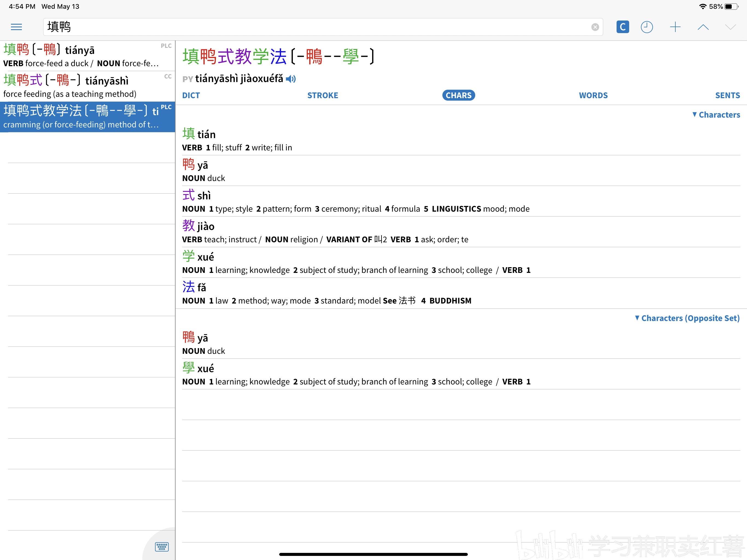This screenshot has height=560, width=747.
Task: Click the search field containing 填鸭
Action: point(323,27)
